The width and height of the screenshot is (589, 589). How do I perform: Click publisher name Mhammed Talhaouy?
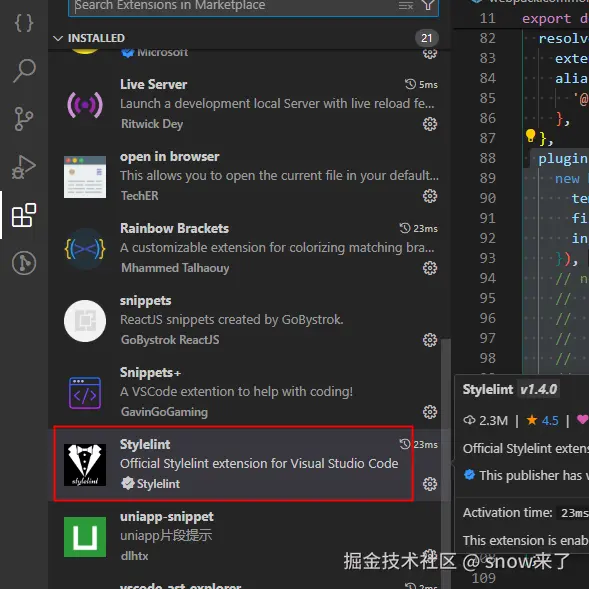[175, 268]
